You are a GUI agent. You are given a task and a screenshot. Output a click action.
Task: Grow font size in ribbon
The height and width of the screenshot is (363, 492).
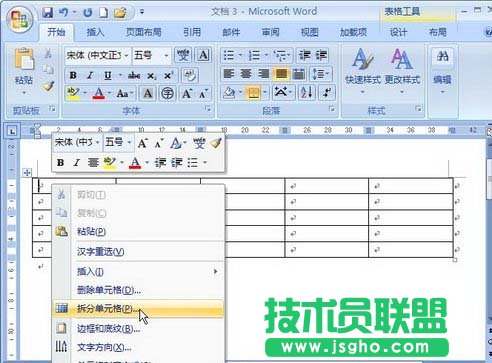coord(187,94)
